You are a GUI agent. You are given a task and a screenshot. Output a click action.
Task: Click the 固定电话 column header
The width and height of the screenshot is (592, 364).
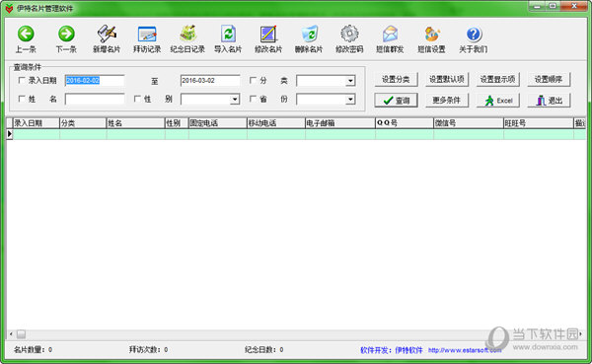tap(218, 123)
